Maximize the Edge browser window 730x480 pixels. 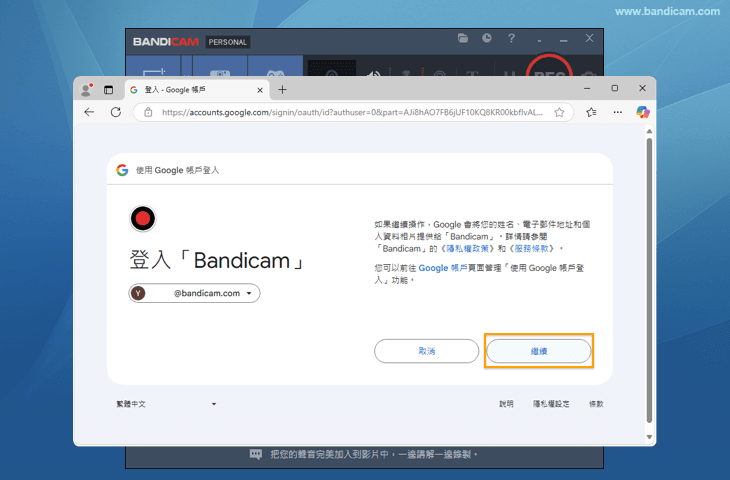(x=615, y=88)
